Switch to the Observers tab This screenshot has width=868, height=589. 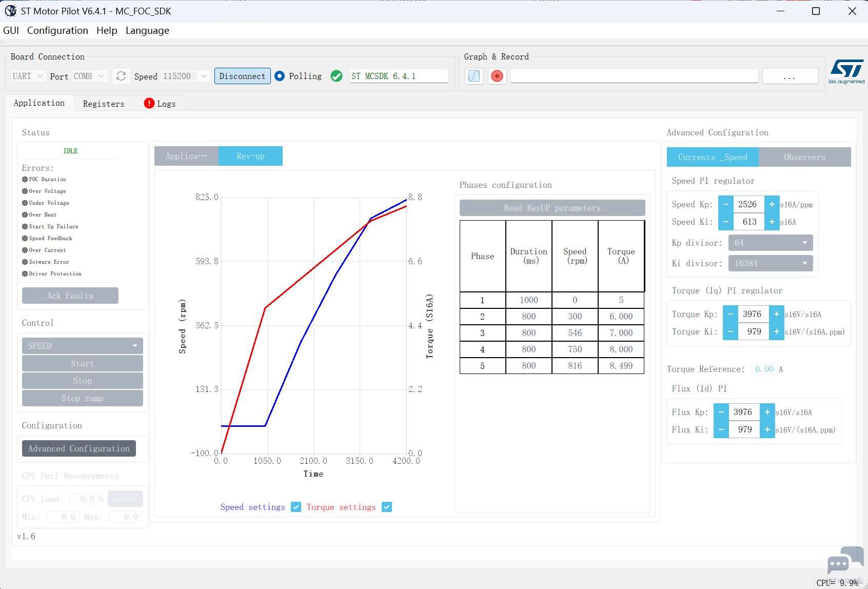[x=804, y=157]
